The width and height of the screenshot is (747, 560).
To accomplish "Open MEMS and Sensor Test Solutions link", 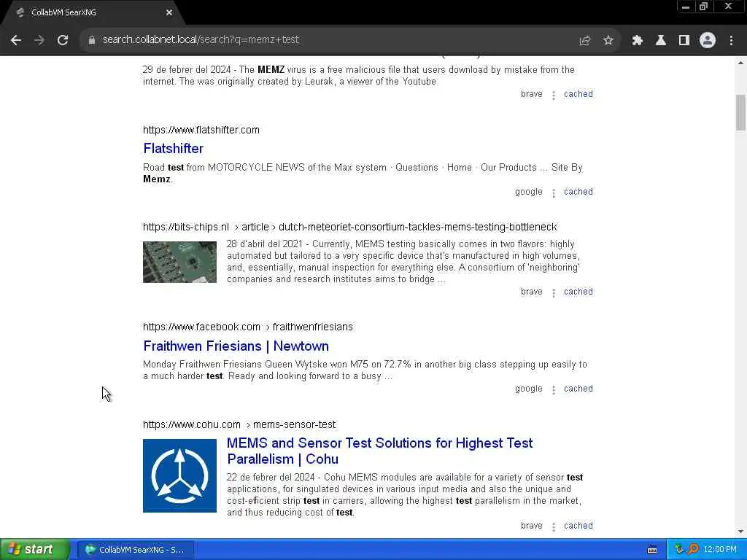I will tap(379, 451).
